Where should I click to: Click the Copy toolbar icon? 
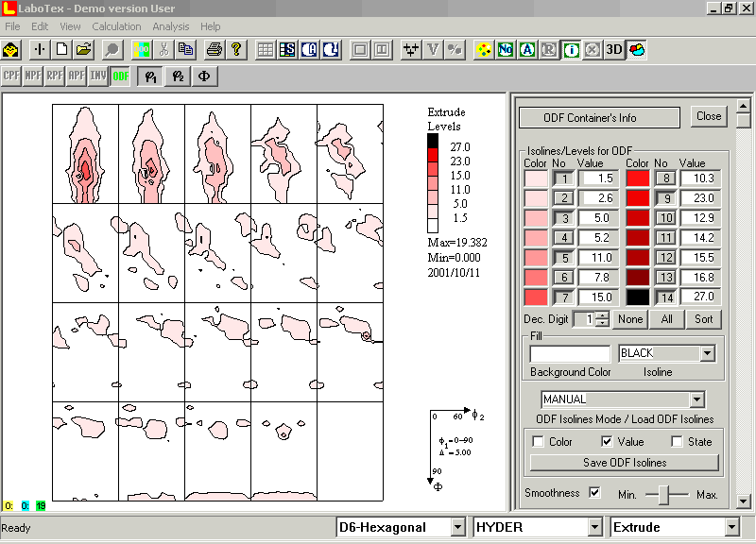[185, 49]
